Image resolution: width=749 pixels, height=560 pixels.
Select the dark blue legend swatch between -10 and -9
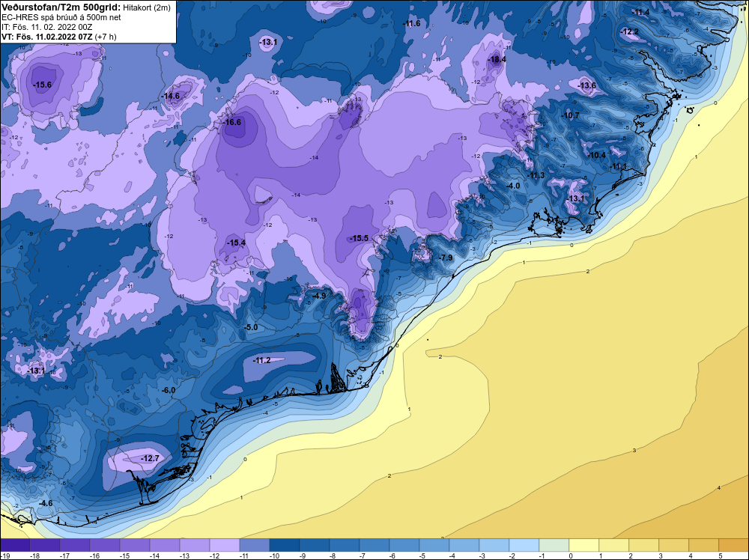[x=285, y=545]
